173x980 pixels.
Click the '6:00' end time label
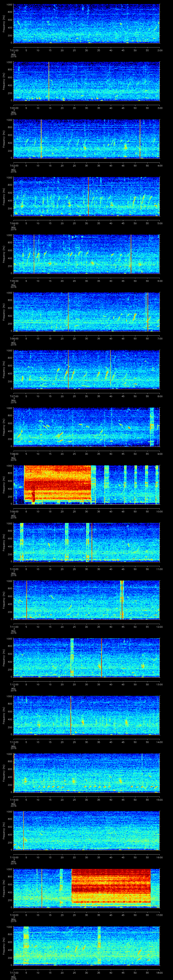pyautogui.click(x=160, y=281)
